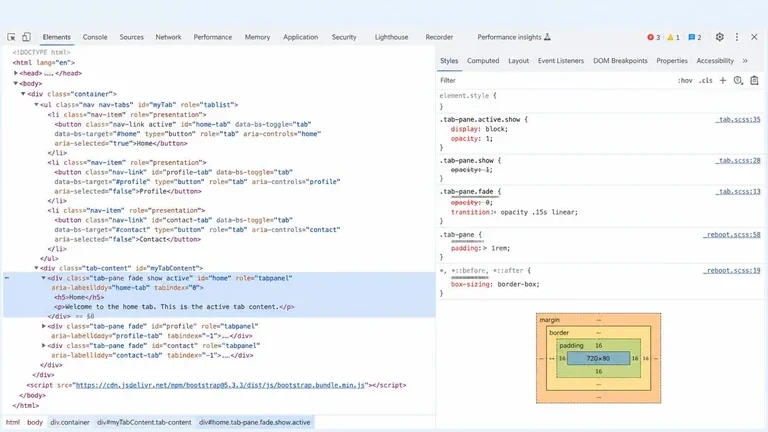Click the padding label in box model

click(x=571, y=346)
